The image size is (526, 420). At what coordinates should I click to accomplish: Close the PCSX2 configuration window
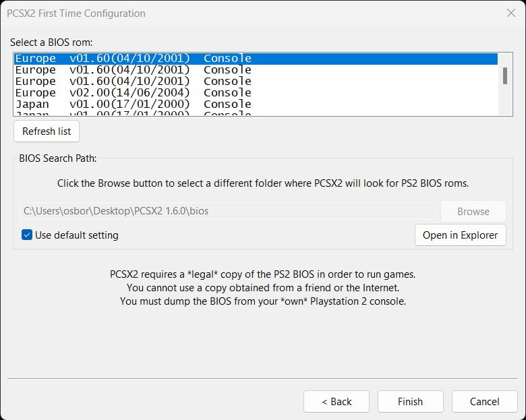511,13
